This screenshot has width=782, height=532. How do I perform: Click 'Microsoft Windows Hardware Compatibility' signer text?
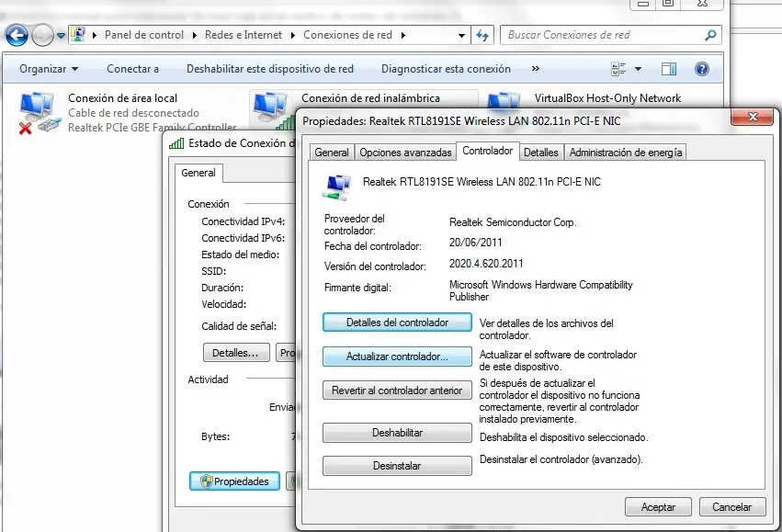(x=540, y=285)
